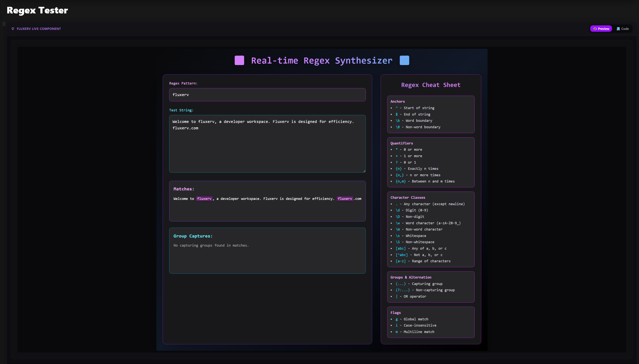Viewport: 639px width, 364px height.
Task: Click the '$ - End of string' entry
Action: pos(413,114)
